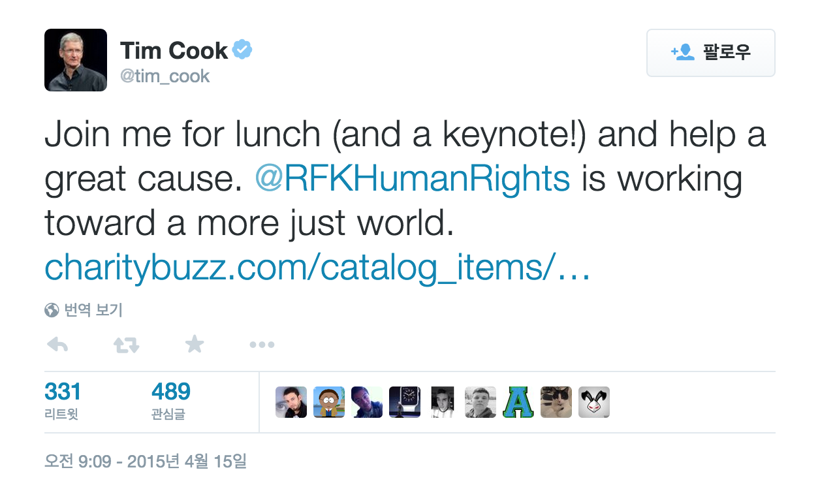Viewport: 820px width, 504px height.
Task: Select the South Park cartoon avatar
Action: (x=329, y=402)
